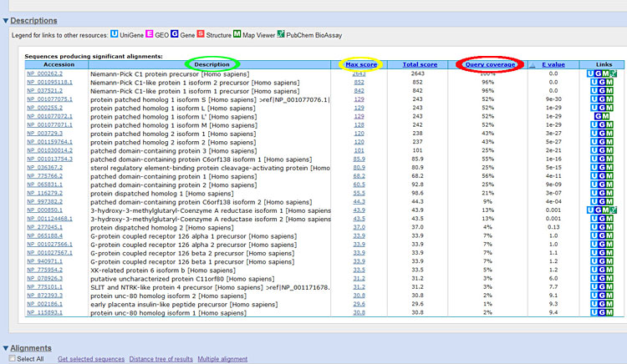627x364 pixels.
Task: Open accession NP_002186.1 link
Action: coord(45,304)
